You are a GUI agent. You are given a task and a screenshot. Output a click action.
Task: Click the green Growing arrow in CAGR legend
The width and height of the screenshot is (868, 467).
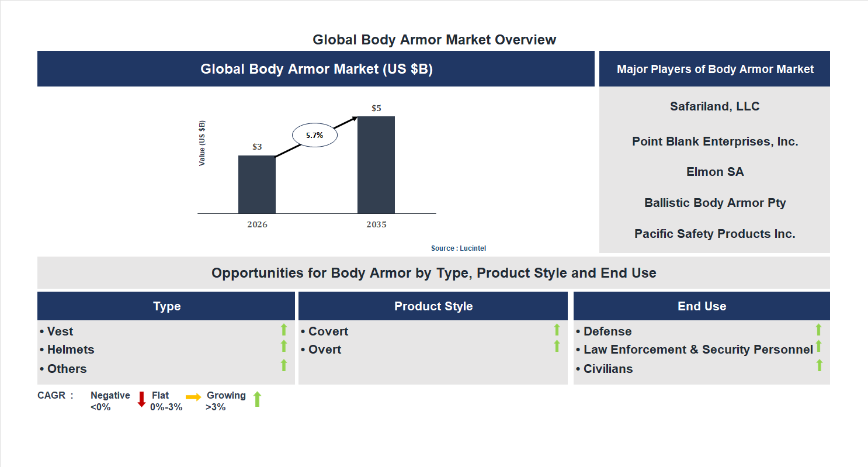(257, 400)
